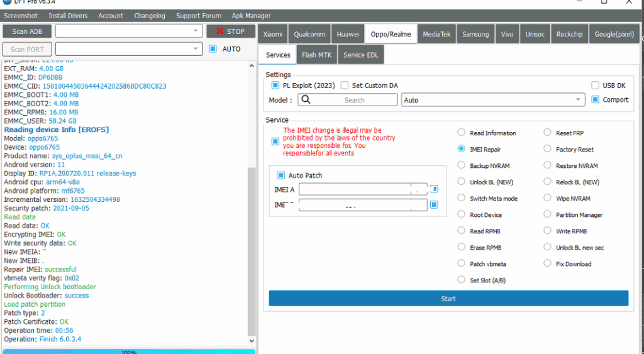Toggle the AUTO checkbox
The width and height of the screenshot is (644, 354).
(x=213, y=49)
